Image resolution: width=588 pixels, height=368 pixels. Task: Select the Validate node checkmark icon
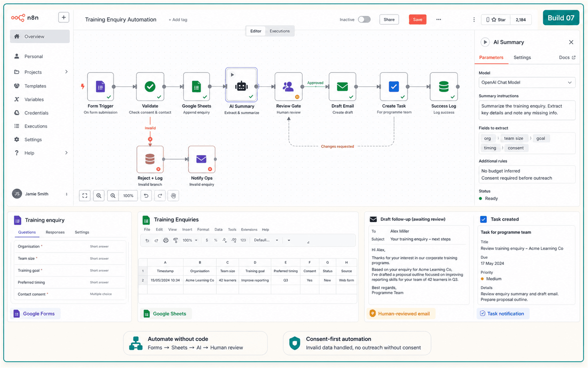pyautogui.click(x=150, y=86)
